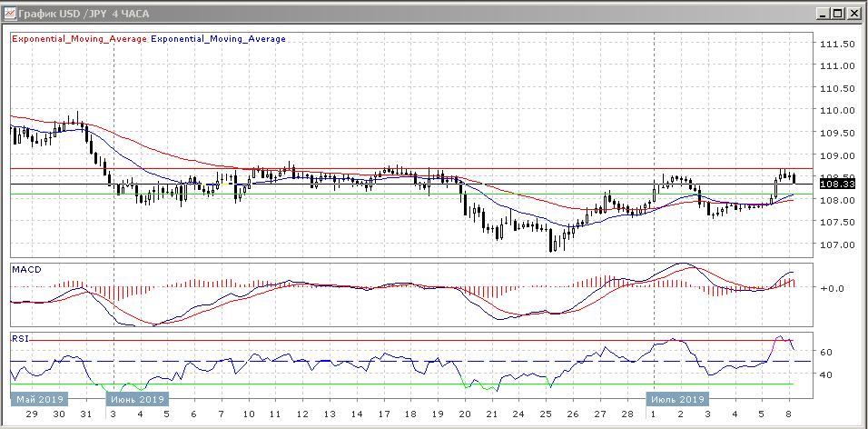Click the MACD +0.0 zero level label
868x429 pixels.
[830, 288]
